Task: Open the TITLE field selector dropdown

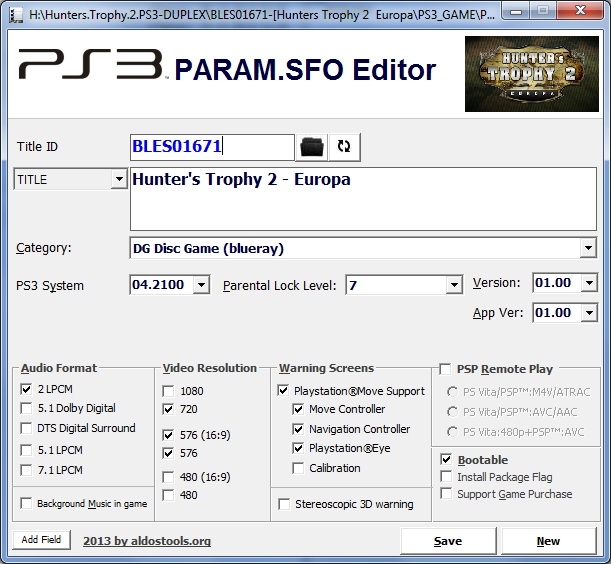Action: click(x=118, y=180)
